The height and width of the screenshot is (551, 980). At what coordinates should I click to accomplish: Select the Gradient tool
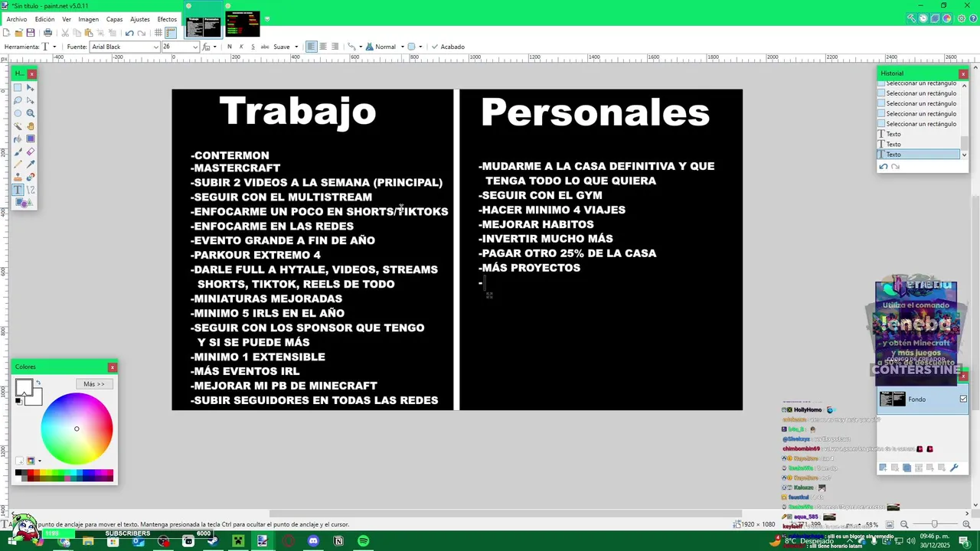31,139
